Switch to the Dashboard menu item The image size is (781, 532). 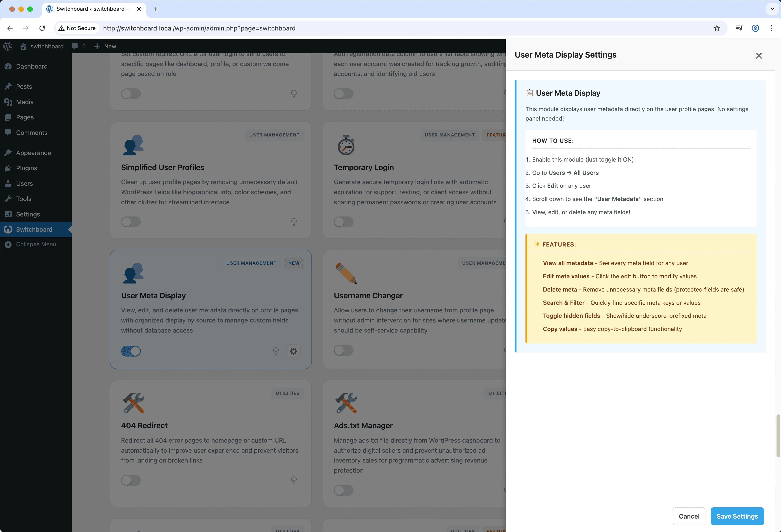coord(32,66)
